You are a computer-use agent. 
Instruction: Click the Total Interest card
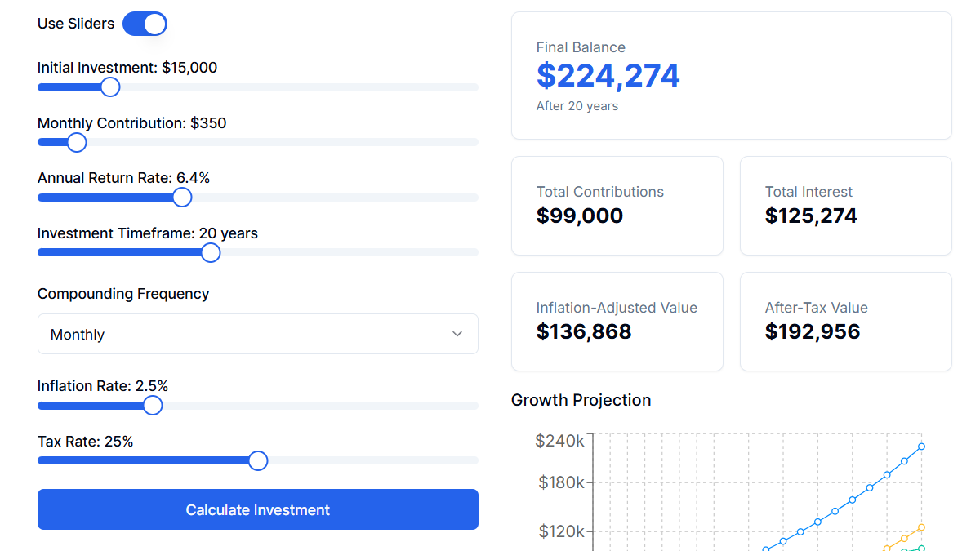pyautogui.click(x=845, y=206)
